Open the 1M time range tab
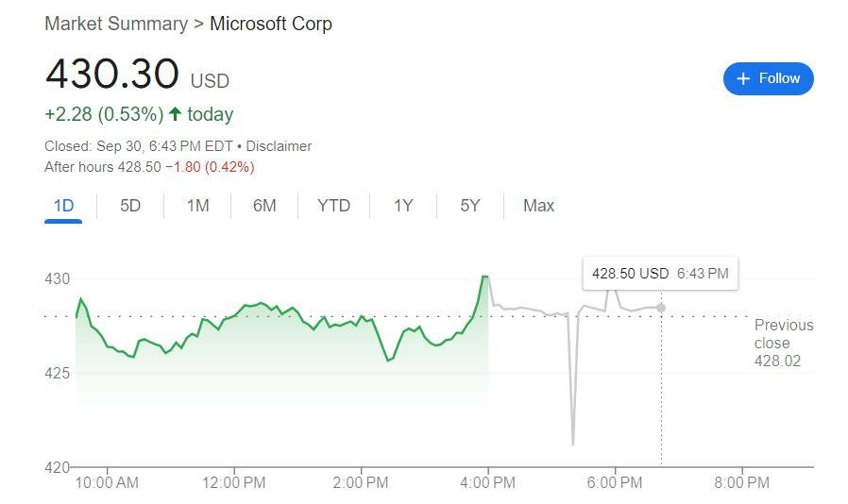The height and width of the screenshot is (504, 848). 197,206
